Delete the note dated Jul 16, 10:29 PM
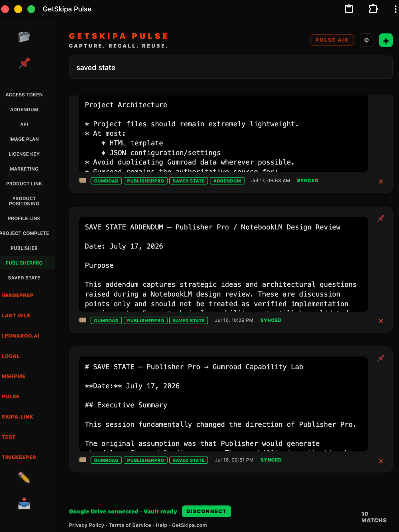This screenshot has height=532, width=399. pyautogui.click(x=381, y=321)
